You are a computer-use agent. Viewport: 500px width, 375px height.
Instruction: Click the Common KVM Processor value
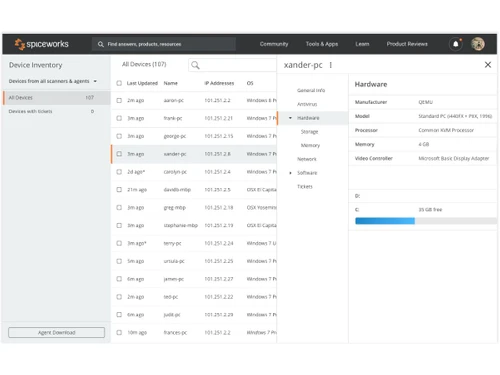446,130
